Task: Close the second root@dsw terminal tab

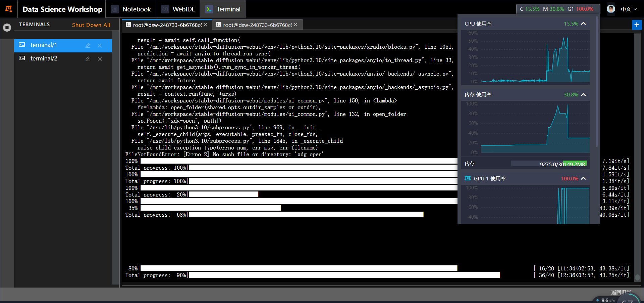Action: tap(296, 25)
